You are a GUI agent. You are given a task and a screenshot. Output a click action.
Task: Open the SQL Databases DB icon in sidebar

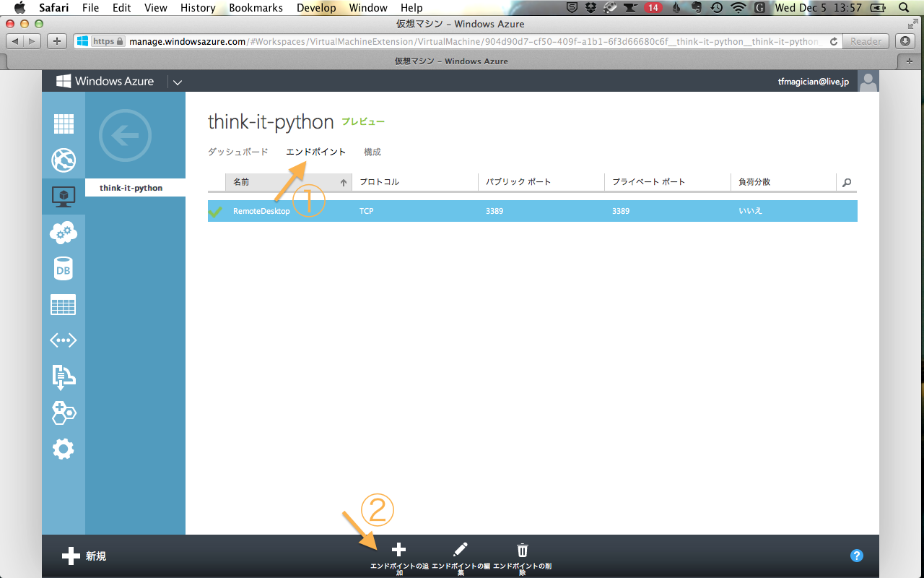pyautogui.click(x=64, y=269)
